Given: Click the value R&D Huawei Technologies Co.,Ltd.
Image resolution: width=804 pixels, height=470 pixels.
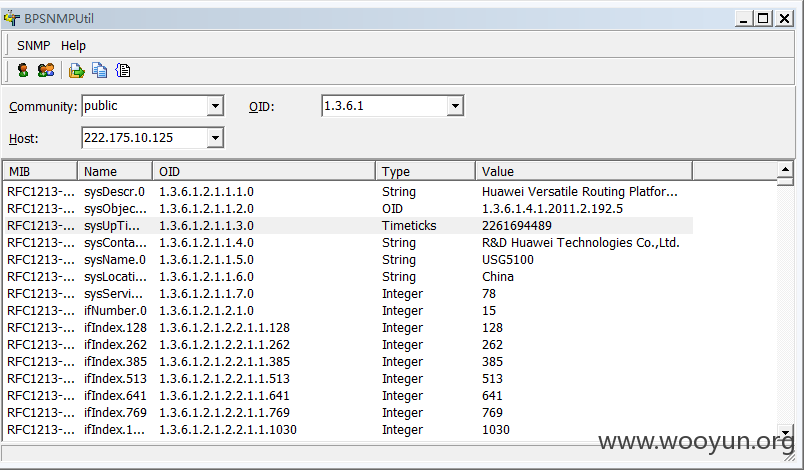Looking at the screenshot, I should click(580, 242).
